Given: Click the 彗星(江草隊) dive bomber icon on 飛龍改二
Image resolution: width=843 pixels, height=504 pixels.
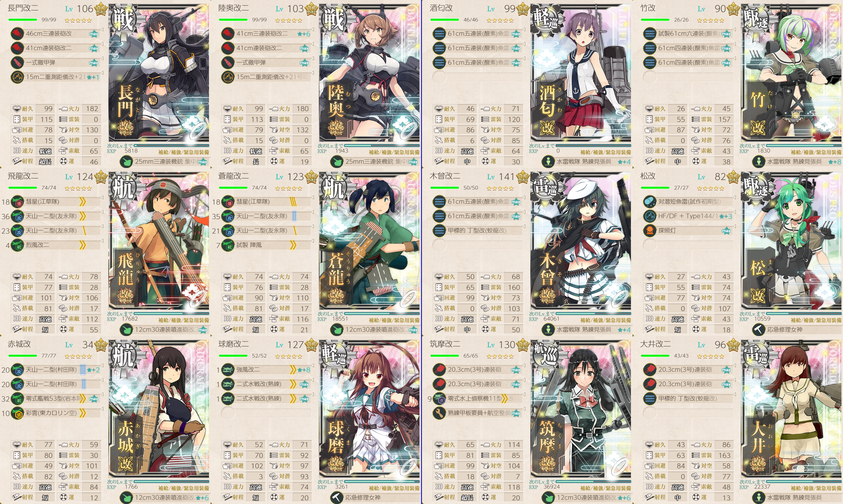Looking at the screenshot, I should coord(17,202).
